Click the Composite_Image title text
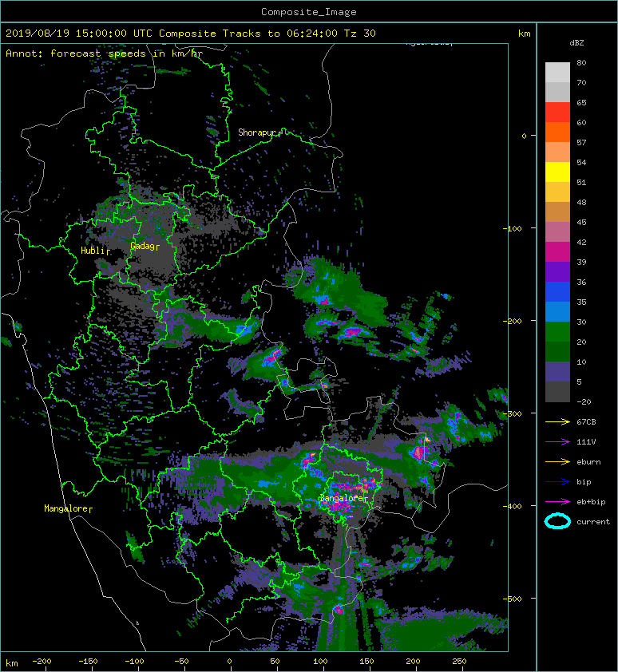Image resolution: width=618 pixels, height=672 pixels. pyautogui.click(x=309, y=12)
